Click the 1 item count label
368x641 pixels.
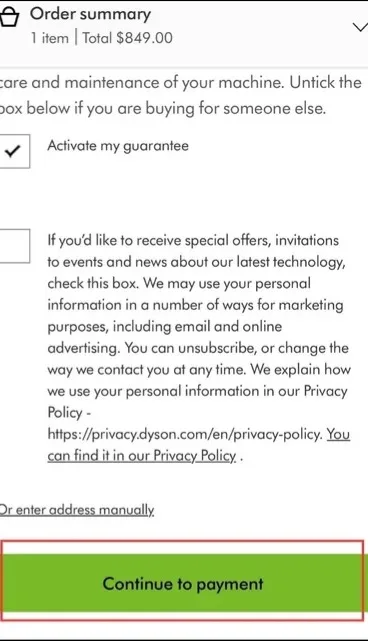point(49,38)
